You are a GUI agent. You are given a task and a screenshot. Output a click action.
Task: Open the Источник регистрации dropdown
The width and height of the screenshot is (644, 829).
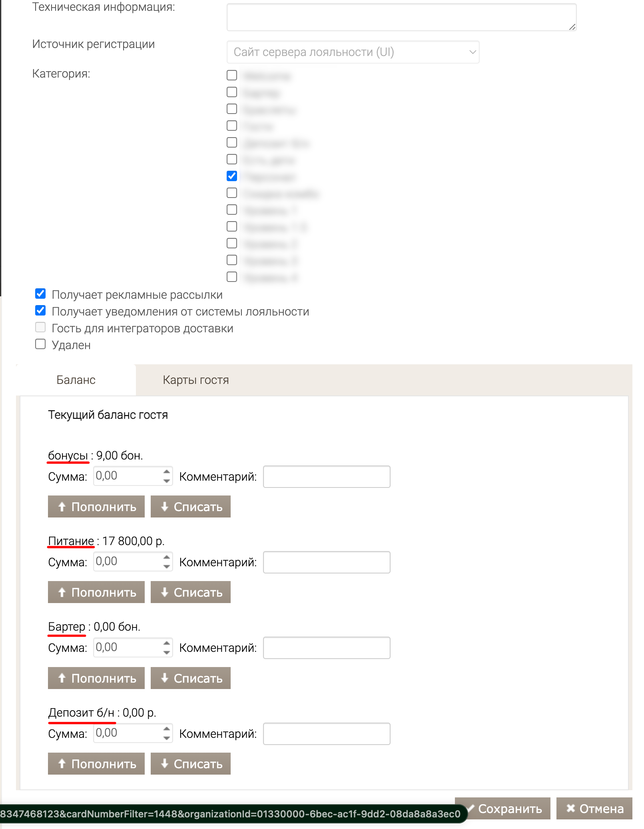pos(353,52)
